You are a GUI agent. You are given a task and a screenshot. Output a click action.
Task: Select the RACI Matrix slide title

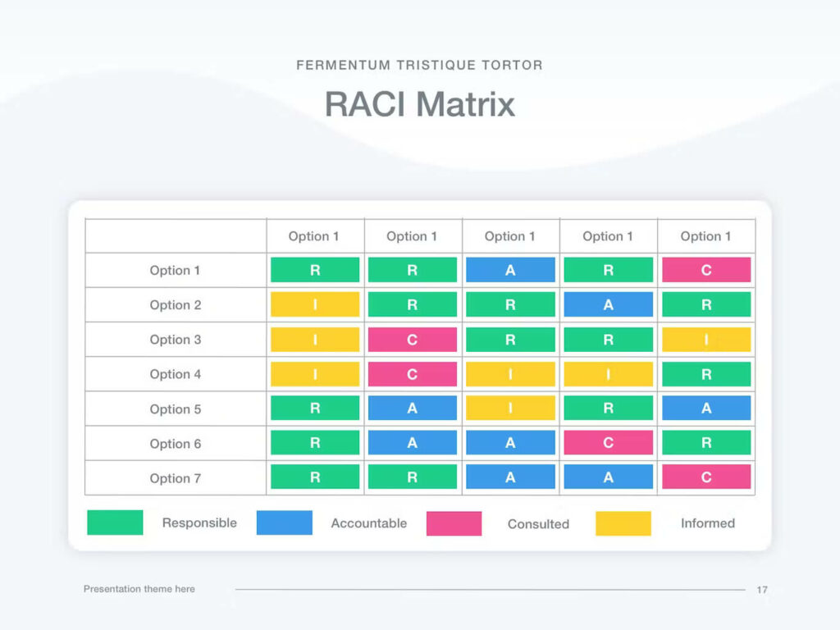[419, 104]
